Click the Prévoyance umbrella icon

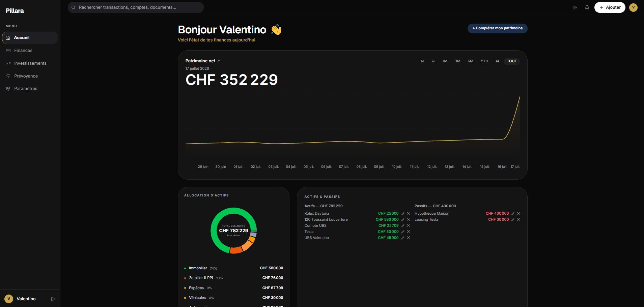point(8,76)
